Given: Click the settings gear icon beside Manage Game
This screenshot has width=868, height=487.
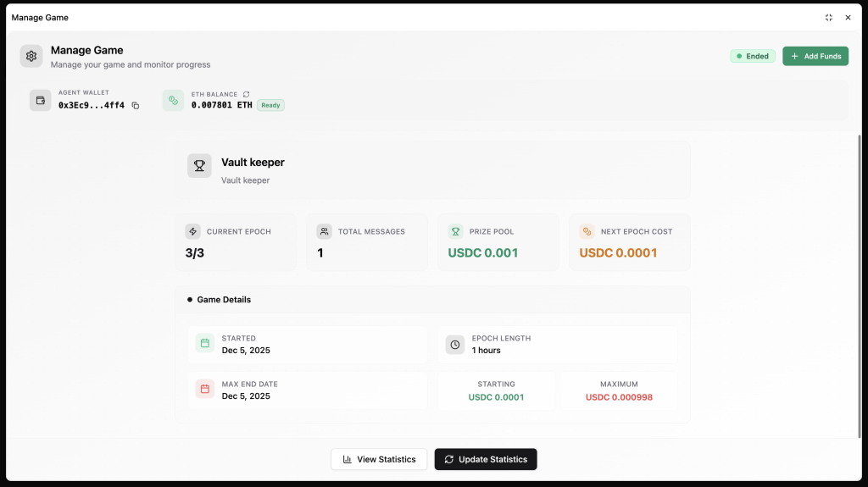Looking at the screenshot, I should (31, 56).
